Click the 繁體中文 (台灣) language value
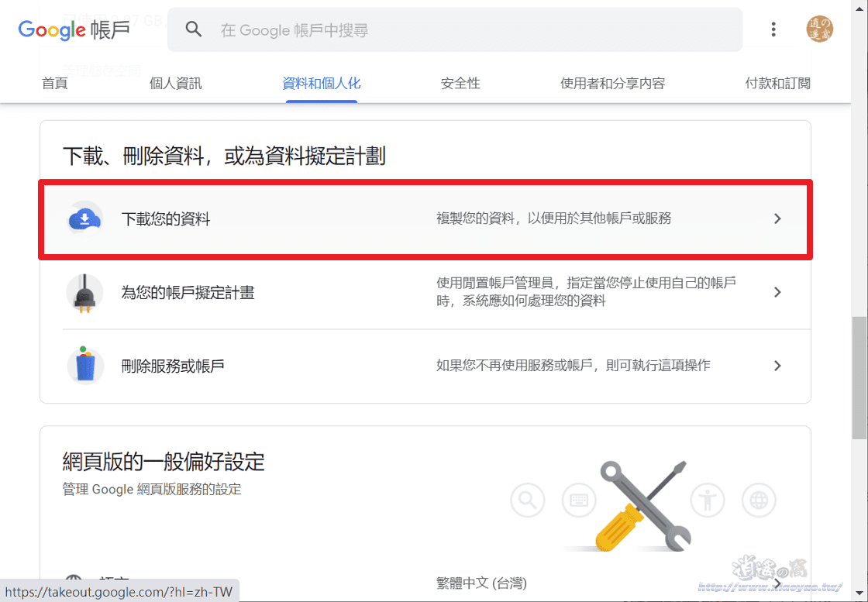 pos(481,583)
